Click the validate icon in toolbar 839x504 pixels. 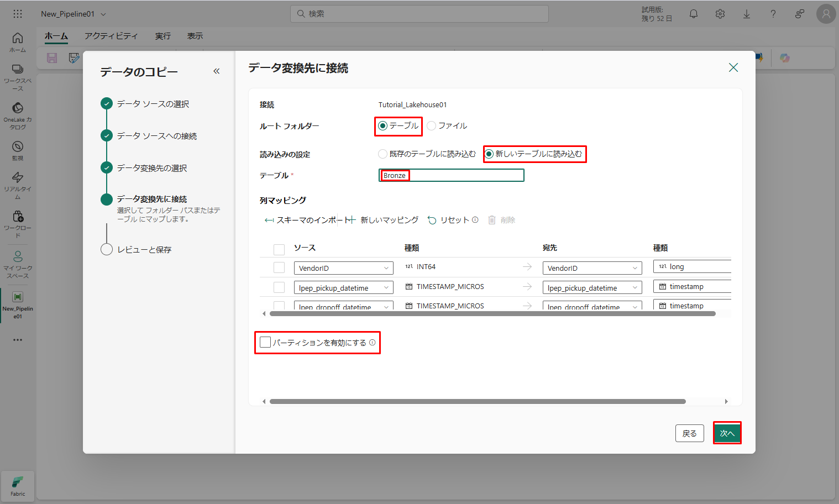point(74,58)
